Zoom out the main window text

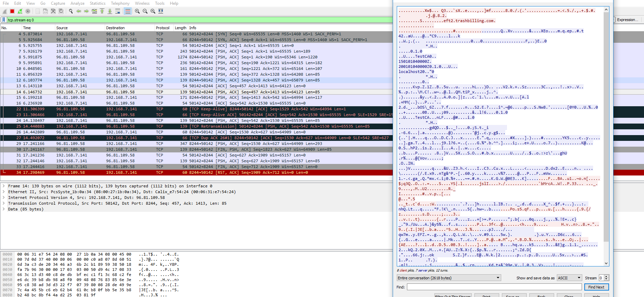coord(145,11)
